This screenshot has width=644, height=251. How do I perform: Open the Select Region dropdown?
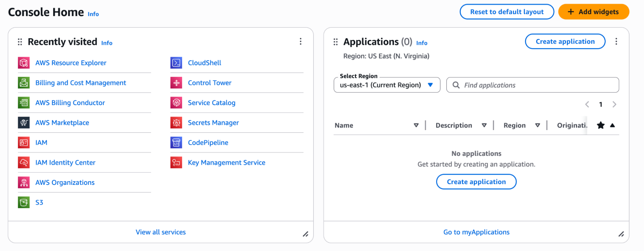tap(387, 85)
